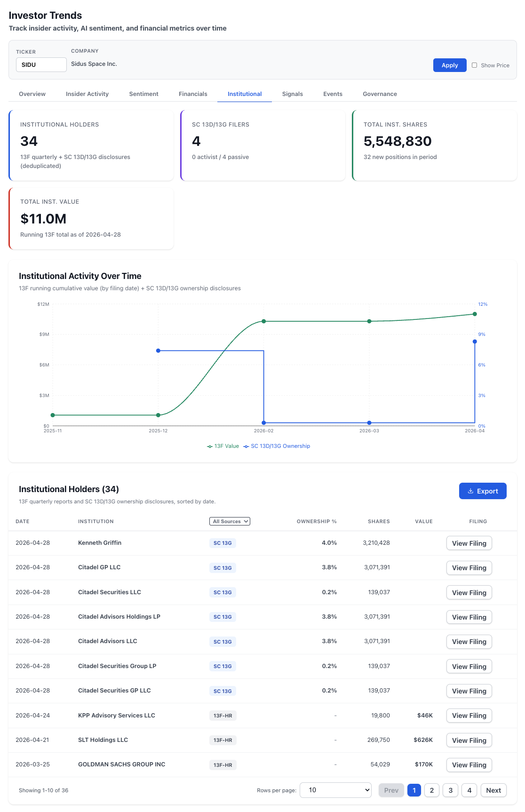525x812 pixels.
Task: Click the $170K value for Goldman Sachs
Action: pos(424,764)
